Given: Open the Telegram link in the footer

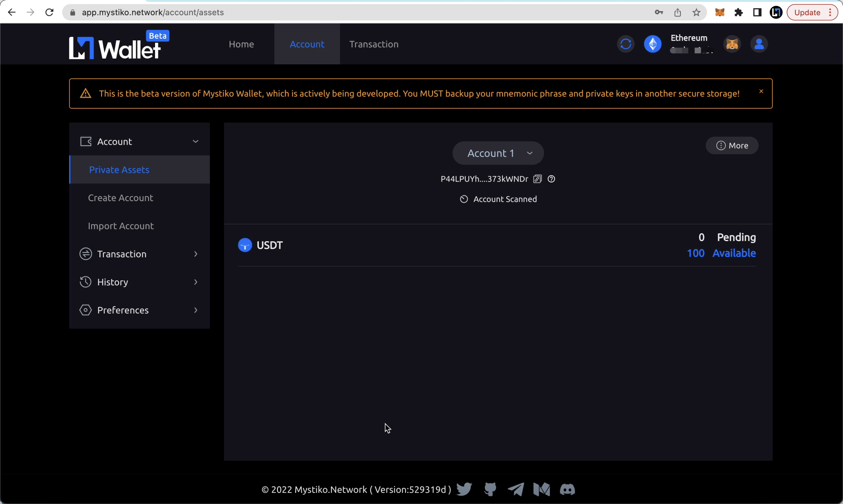Looking at the screenshot, I should coord(516,489).
